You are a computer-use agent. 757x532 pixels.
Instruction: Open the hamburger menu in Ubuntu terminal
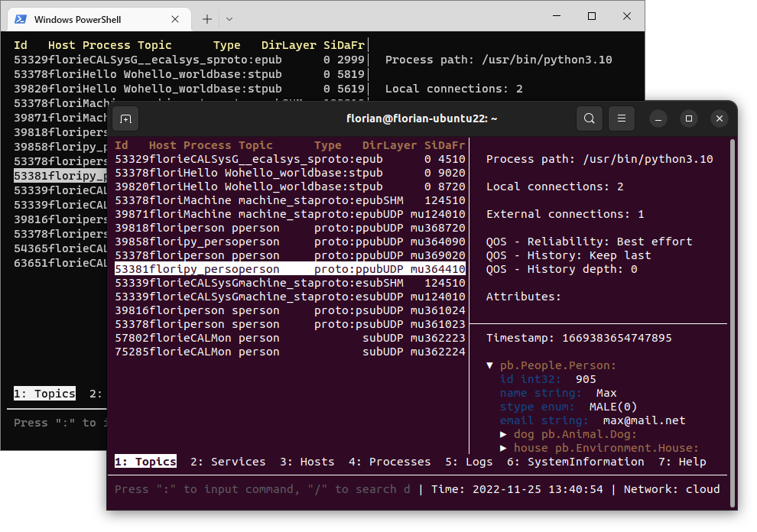(x=622, y=118)
